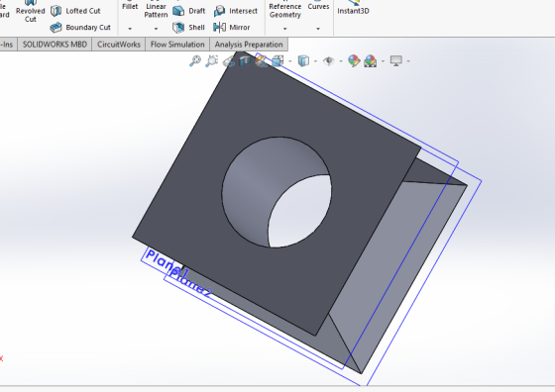Toggle Instant3D mode

point(353,8)
